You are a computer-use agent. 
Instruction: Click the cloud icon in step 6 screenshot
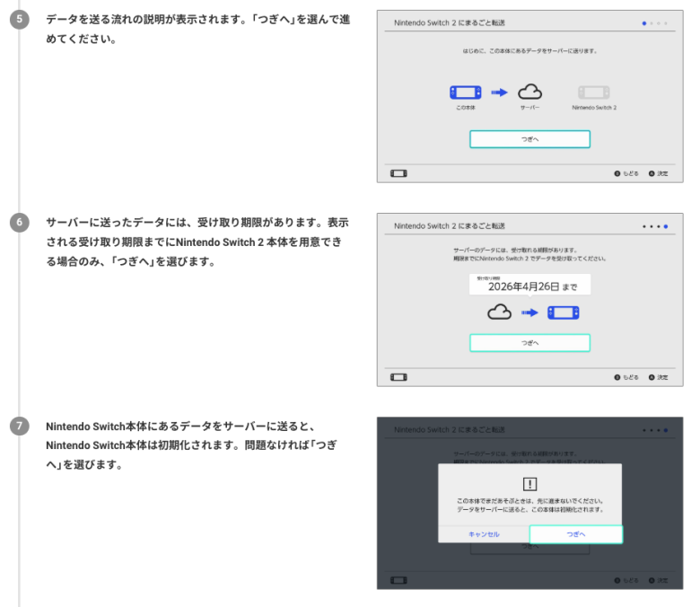pyautogui.click(x=500, y=313)
